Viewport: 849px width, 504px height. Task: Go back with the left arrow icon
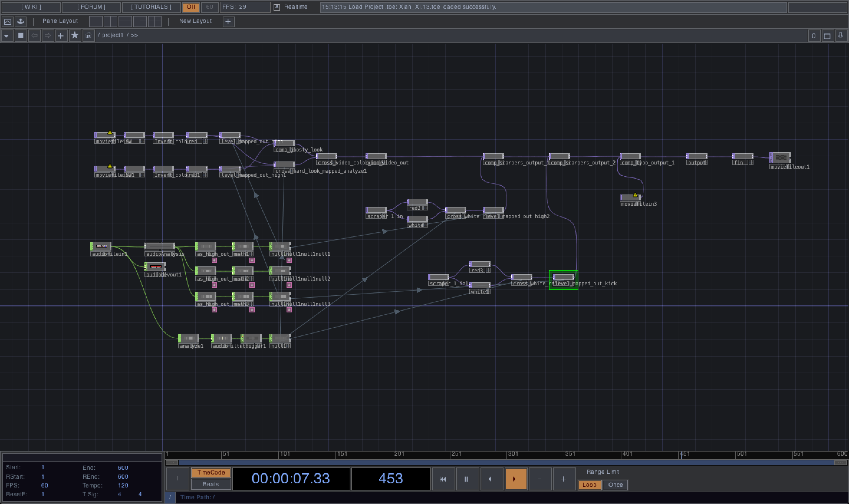(34, 35)
